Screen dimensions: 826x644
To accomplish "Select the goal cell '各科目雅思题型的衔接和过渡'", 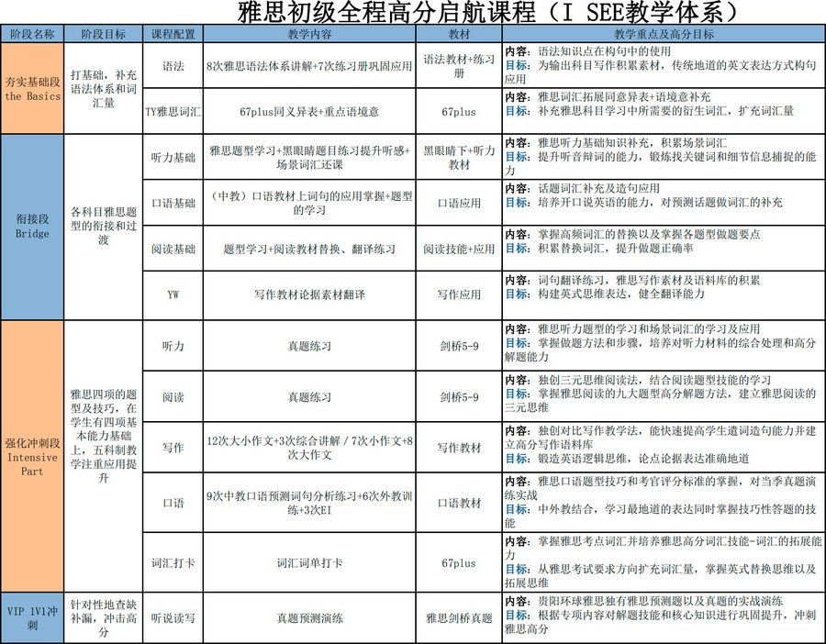I will tap(103, 227).
